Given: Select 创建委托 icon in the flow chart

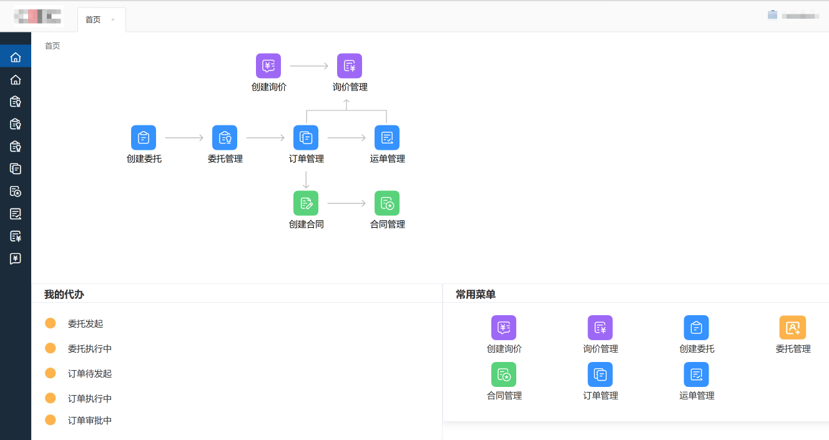Looking at the screenshot, I should [144, 137].
